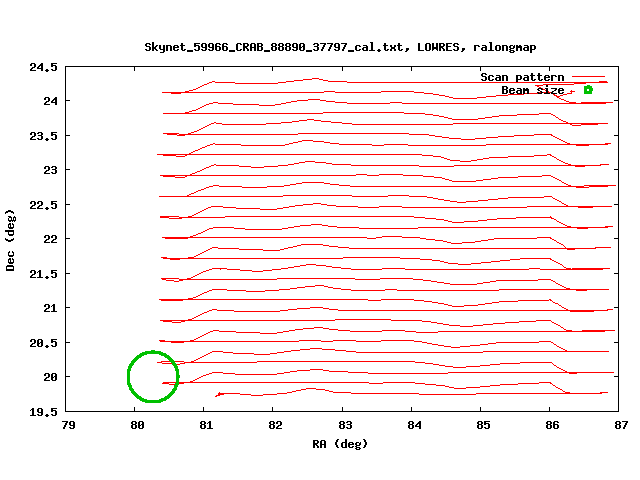Click the x-axis tick label 79
640x480 pixels.
point(69,425)
